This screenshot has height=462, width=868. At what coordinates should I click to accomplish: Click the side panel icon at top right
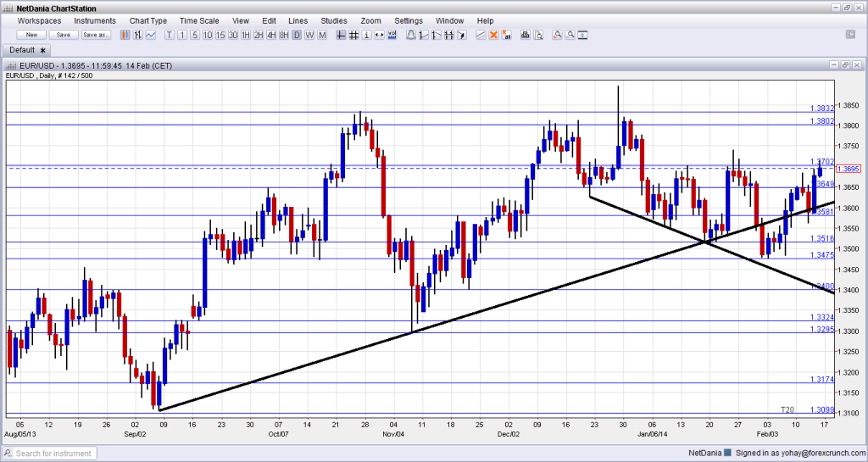[x=851, y=34]
